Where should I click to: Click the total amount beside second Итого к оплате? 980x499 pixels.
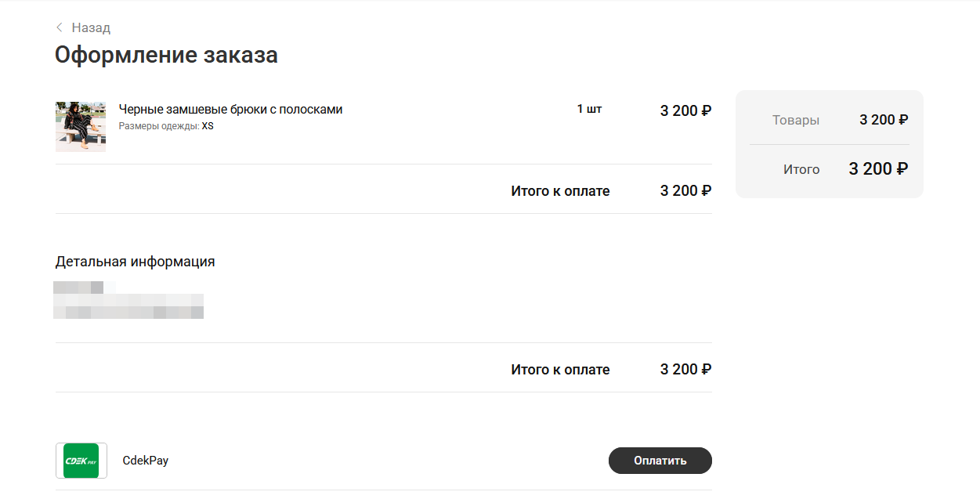pyautogui.click(x=685, y=370)
